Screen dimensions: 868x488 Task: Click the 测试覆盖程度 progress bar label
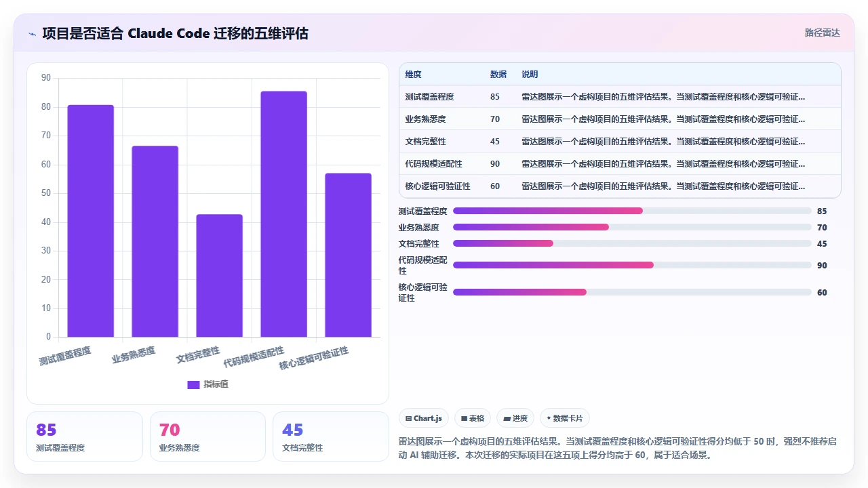pos(422,211)
